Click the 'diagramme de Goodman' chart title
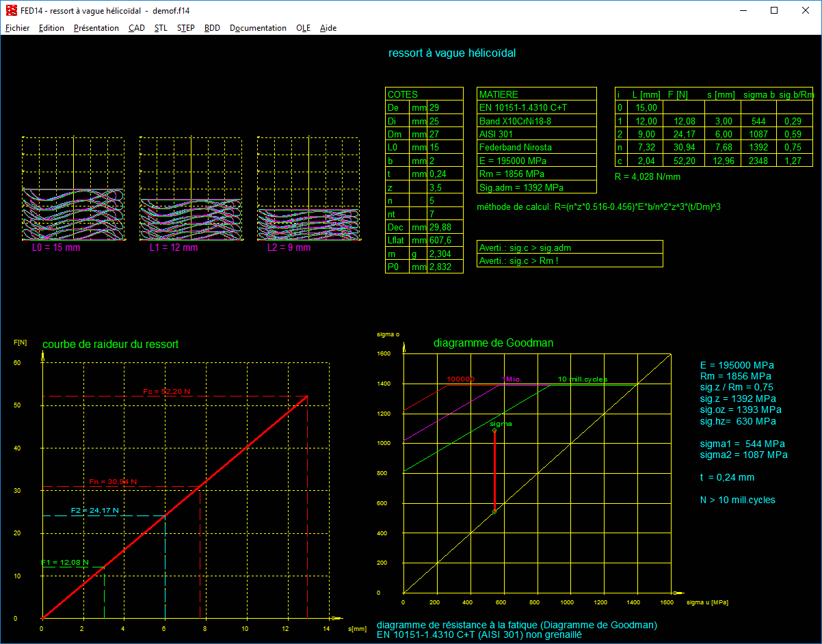The width and height of the screenshot is (822, 644). click(x=493, y=343)
